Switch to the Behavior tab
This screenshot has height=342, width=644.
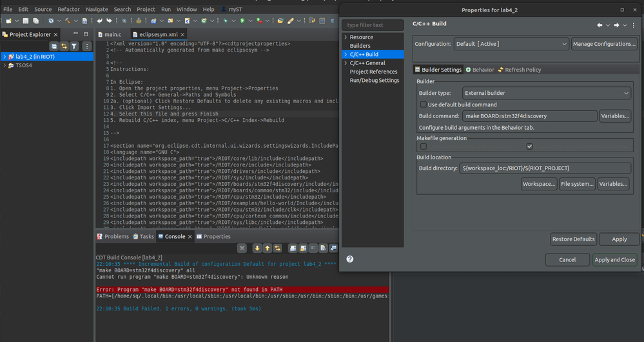[479, 70]
